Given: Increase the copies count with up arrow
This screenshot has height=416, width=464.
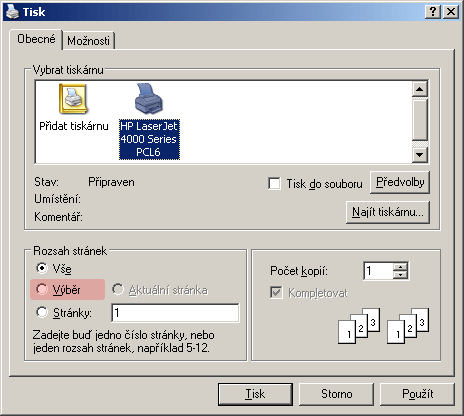Looking at the screenshot, I should tap(400, 267).
